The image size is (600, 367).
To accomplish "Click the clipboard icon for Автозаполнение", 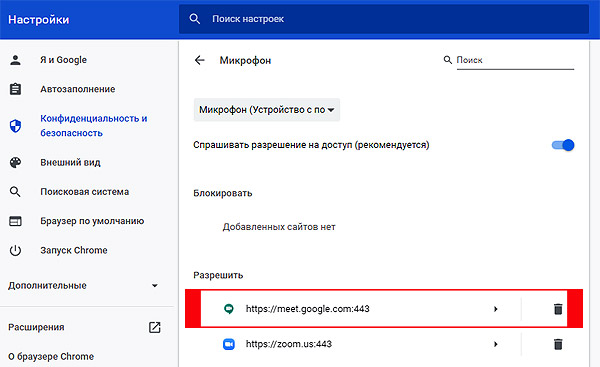I will [15, 89].
